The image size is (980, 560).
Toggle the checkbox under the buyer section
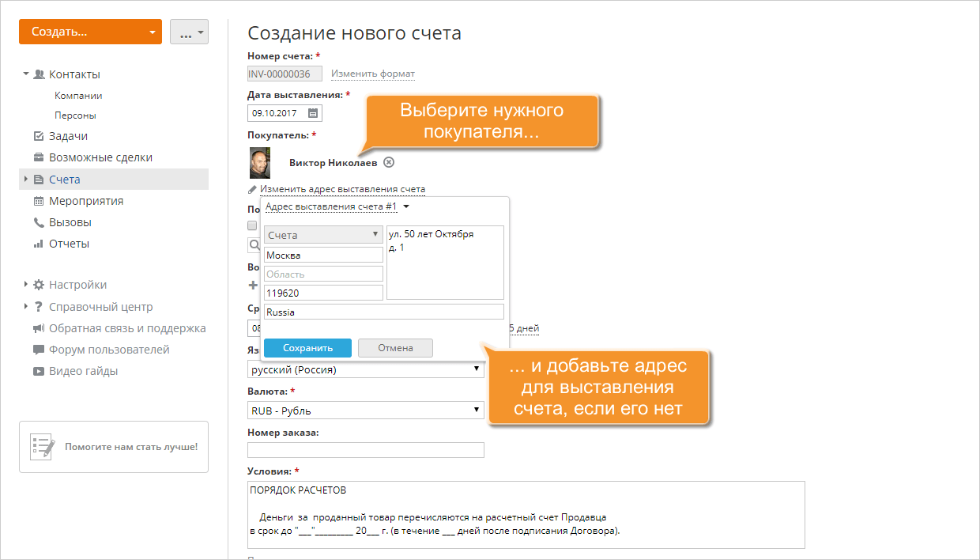253,225
